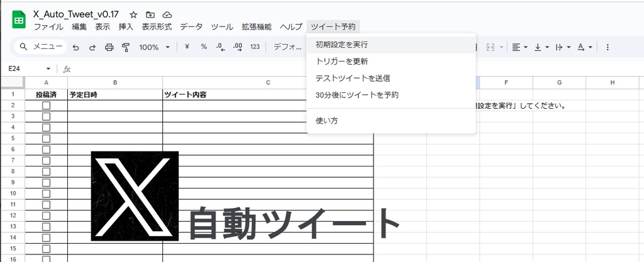Choose トリガーを更新
Viewport: 644px width, 262px height.
click(x=391, y=62)
